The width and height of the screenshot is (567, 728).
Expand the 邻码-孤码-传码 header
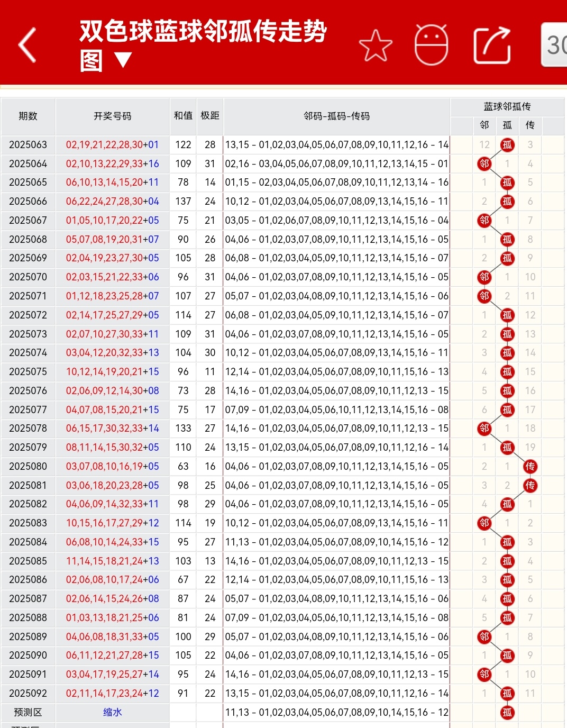[336, 116]
